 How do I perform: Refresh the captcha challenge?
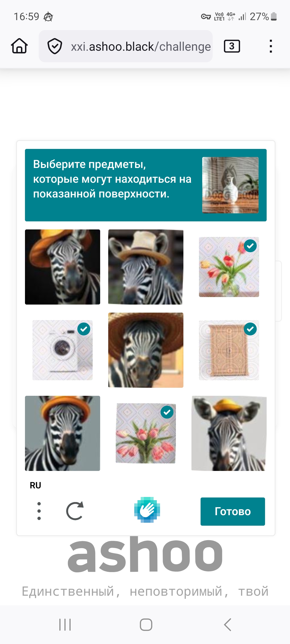tap(75, 511)
